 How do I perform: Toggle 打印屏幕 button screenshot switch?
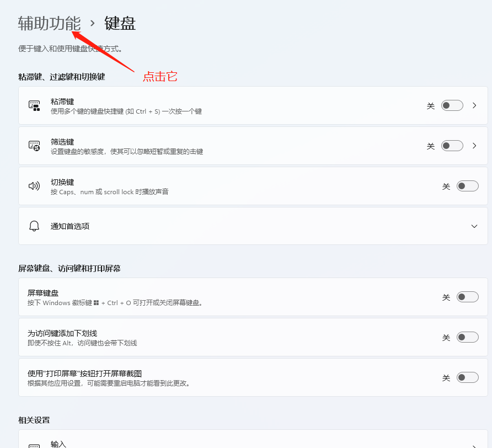tap(468, 377)
